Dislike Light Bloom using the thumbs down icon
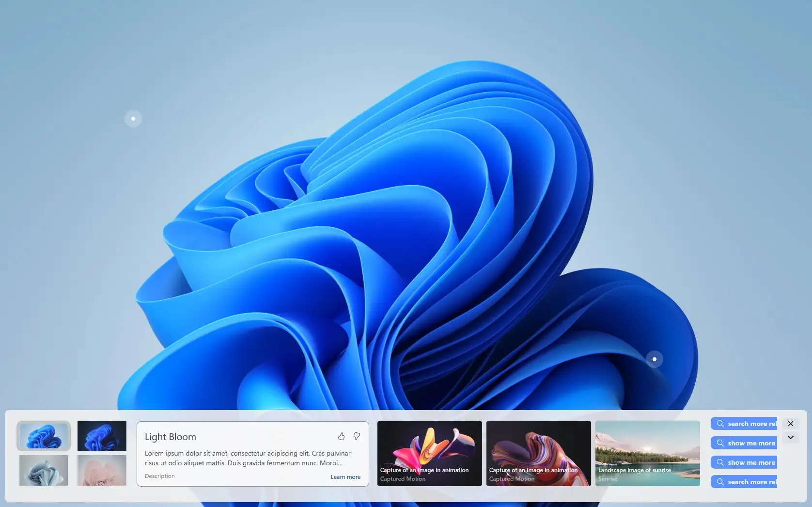Viewport: 812px width, 507px height. click(357, 436)
